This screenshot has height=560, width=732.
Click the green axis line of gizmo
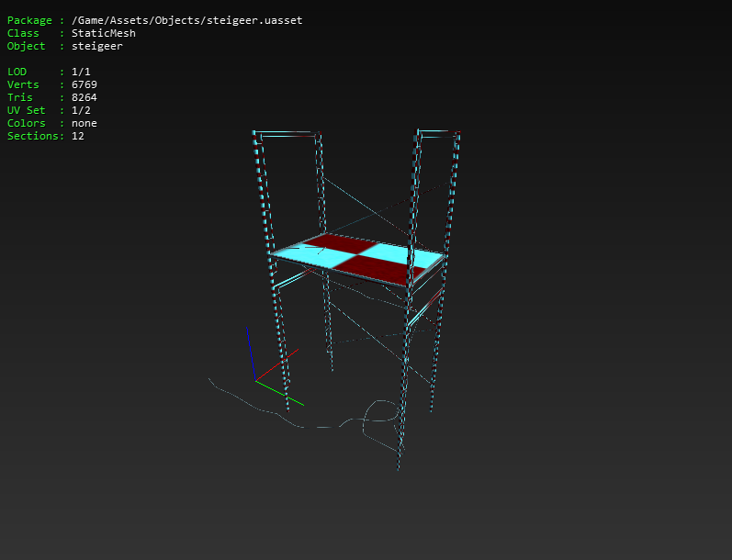click(279, 393)
